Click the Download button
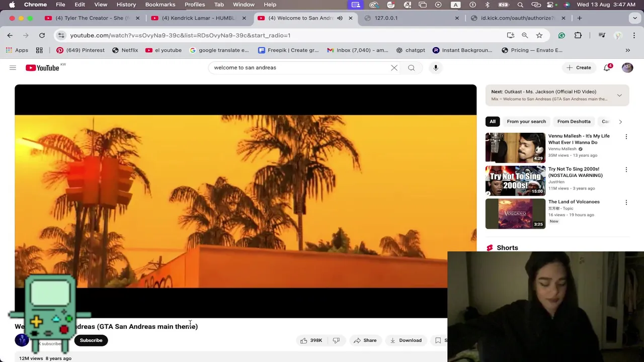 pyautogui.click(x=406, y=340)
